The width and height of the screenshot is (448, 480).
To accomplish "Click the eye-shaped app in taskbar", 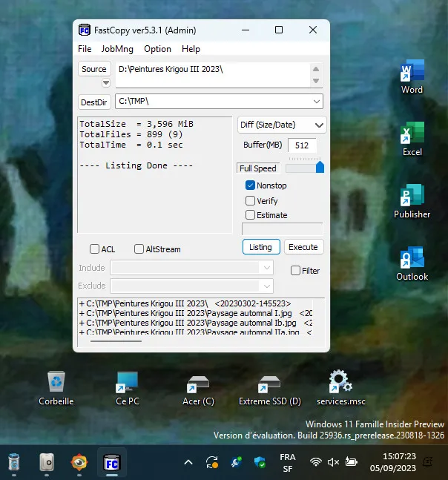I will pos(79,462).
